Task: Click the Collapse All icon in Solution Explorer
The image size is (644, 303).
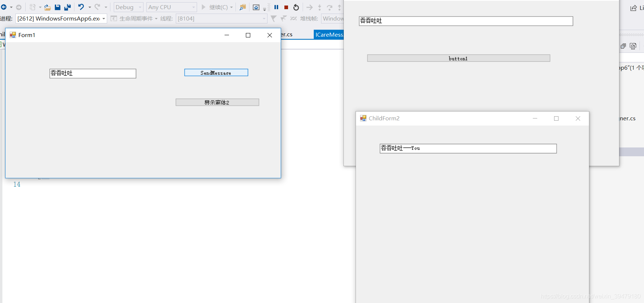Action: pos(623,46)
